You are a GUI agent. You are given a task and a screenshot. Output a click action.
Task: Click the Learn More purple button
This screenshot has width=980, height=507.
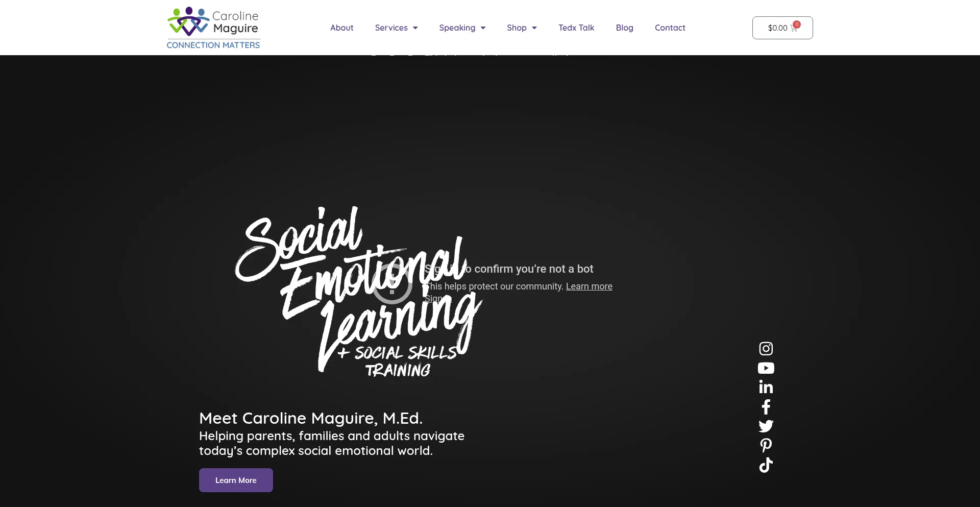[x=236, y=480]
